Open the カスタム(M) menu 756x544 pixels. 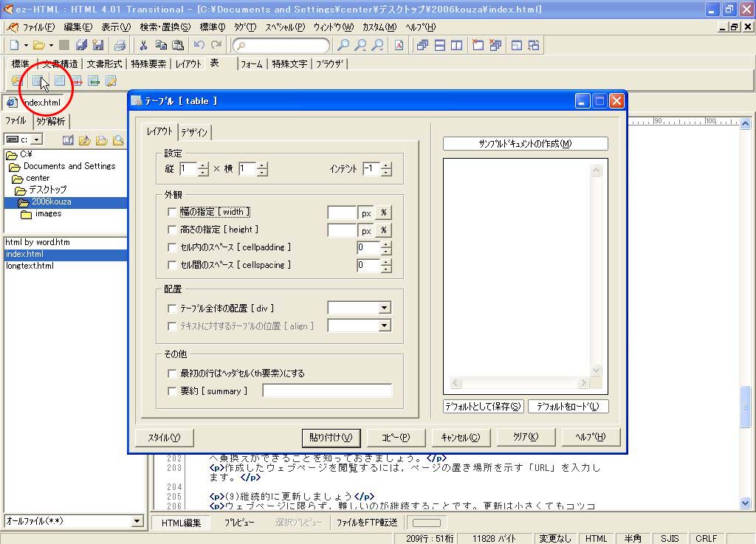pyautogui.click(x=379, y=27)
